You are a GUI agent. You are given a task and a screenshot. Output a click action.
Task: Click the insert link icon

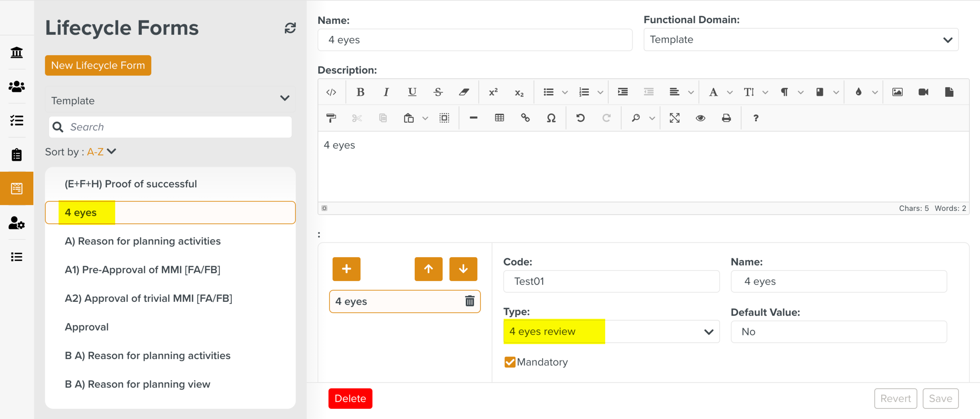pyautogui.click(x=525, y=118)
